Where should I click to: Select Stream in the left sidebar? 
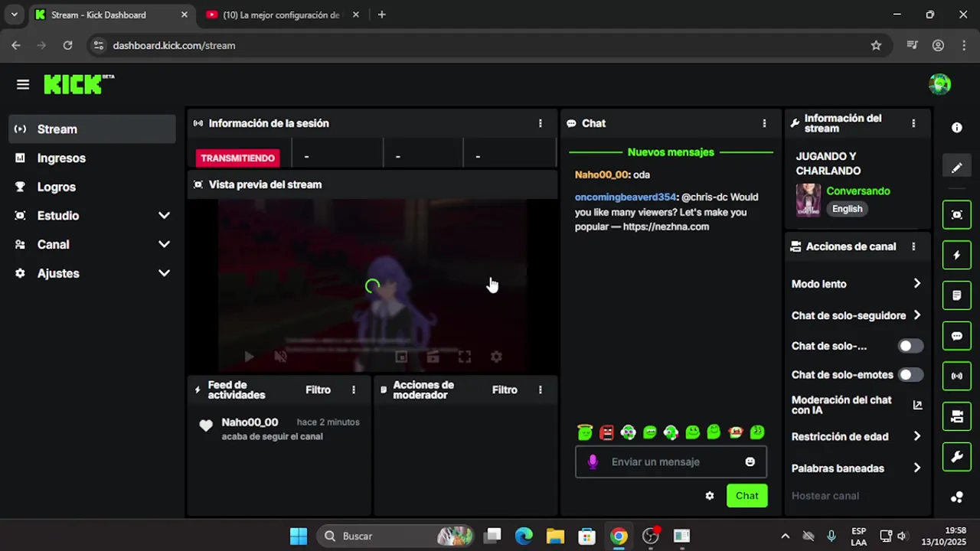[x=93, y=129]
